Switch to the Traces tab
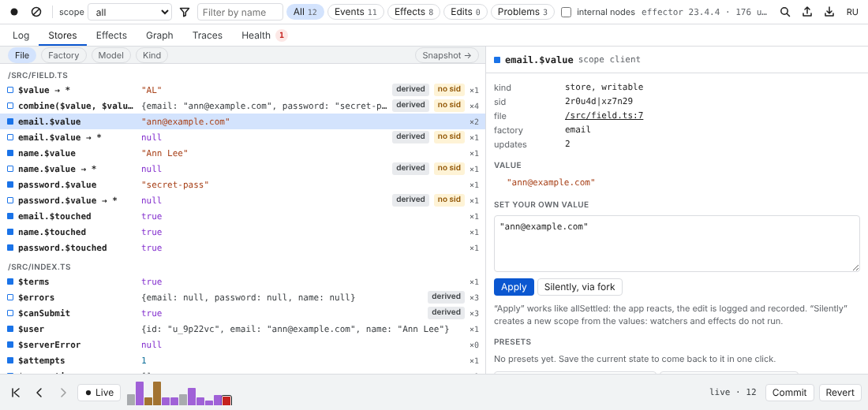The height and width of the screenshot is (410, 868). (x=208, y=35)
